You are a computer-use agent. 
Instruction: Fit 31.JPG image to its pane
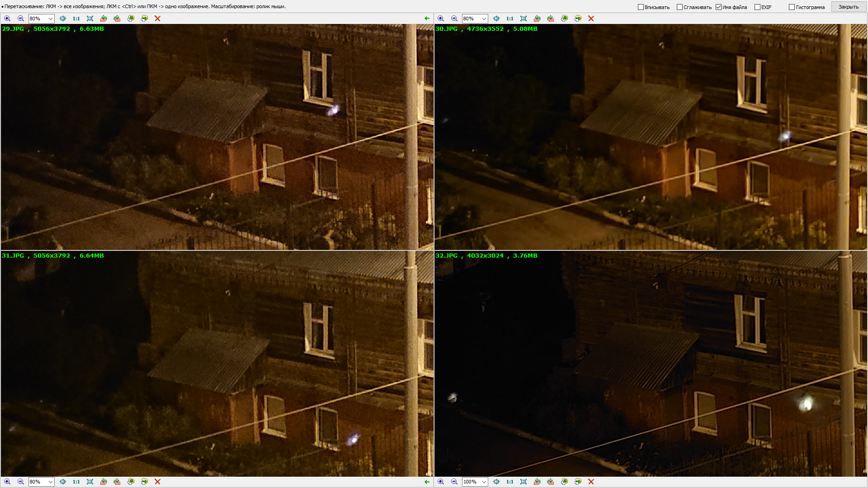pos(63,482)
